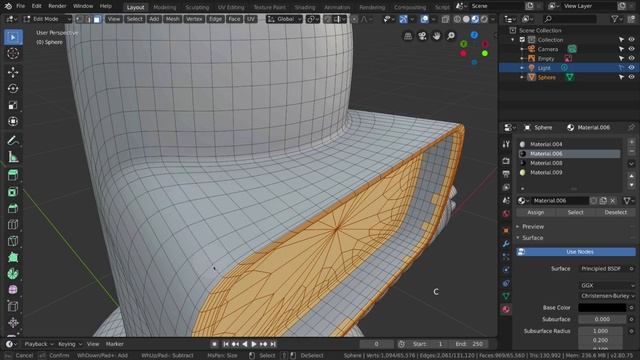This screenshot has height=360, width=640.
Task: Choose the Scale tool
Action: point(13,105)
